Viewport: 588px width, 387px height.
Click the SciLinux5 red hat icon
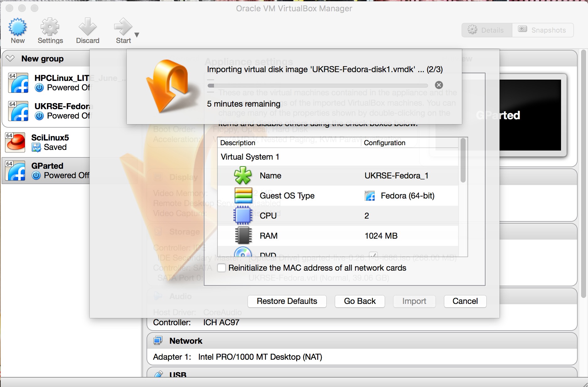(x=15, y=142)
